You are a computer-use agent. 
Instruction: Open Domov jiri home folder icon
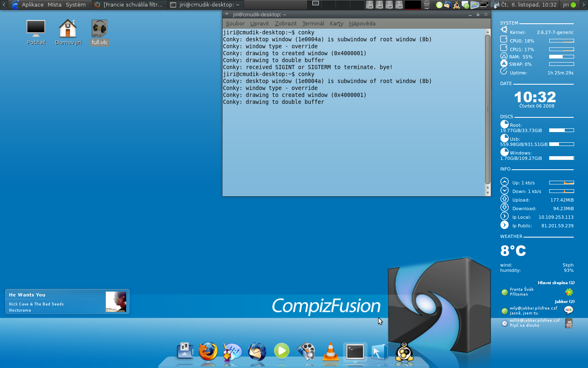coord(68,32)
